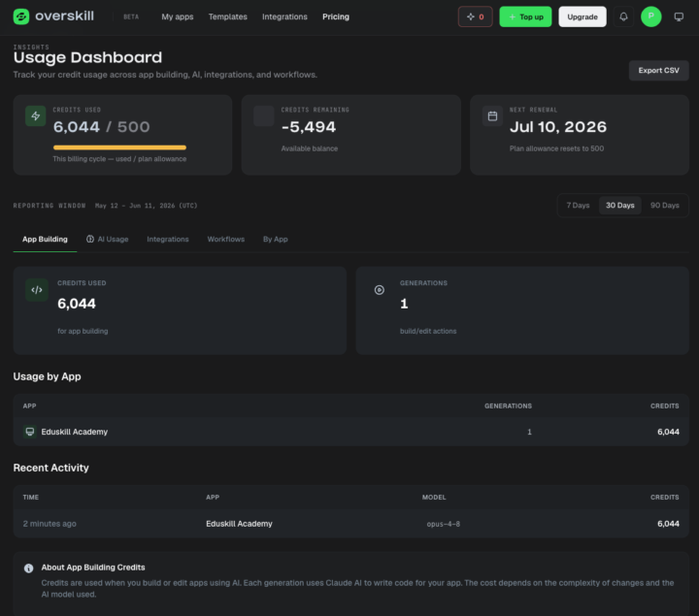The height and width of the screenshot is (616, 699).
Task: Click the lightning bolt Credits Used icon
Action: pos(36,115)
